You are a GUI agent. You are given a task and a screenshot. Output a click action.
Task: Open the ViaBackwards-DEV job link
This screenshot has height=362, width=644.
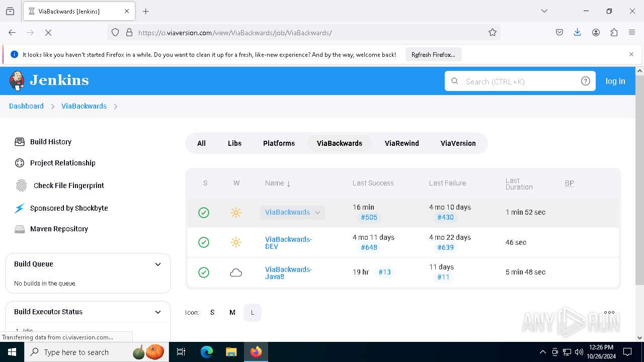tap(288, 243)
